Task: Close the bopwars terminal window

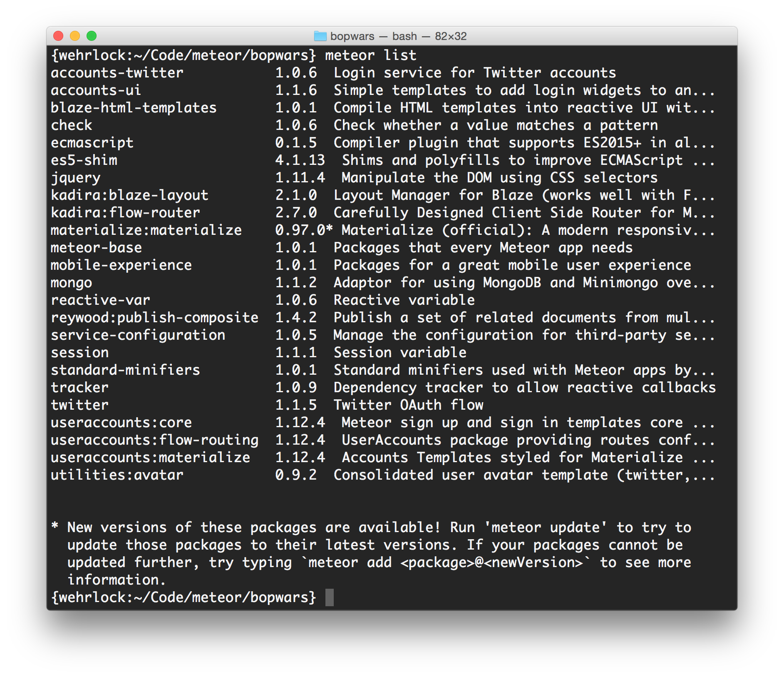Action: point(58,36)
